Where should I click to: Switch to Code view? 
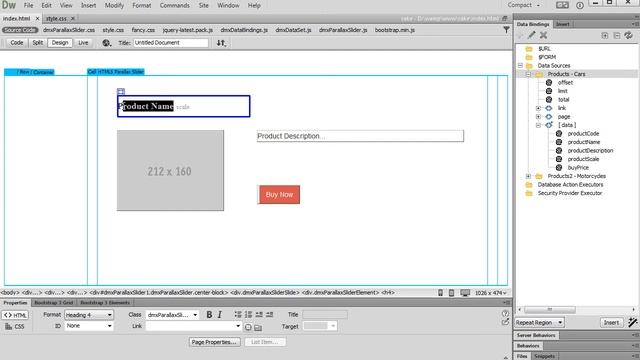click(17, 42)
